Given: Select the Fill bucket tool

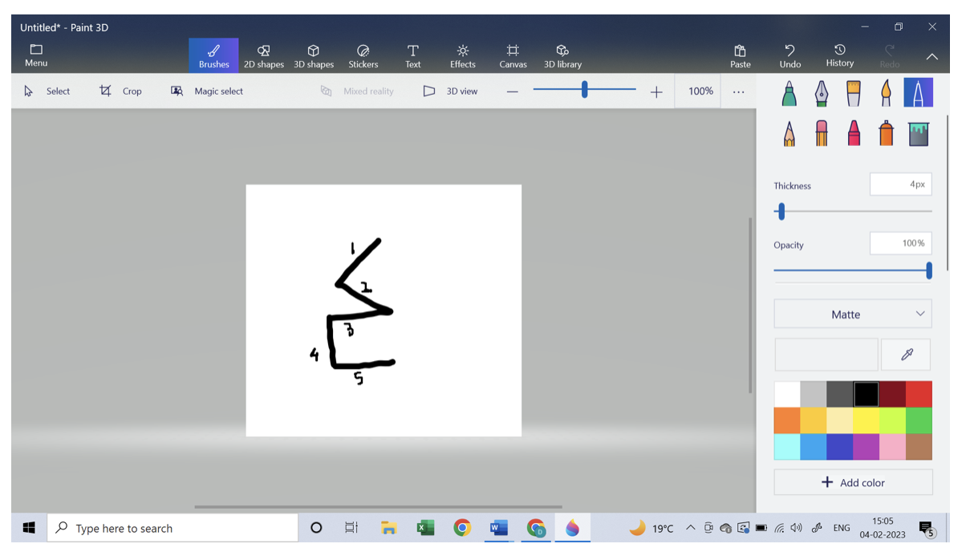Looking at the screenshot, I should click(x=919, y=133).
